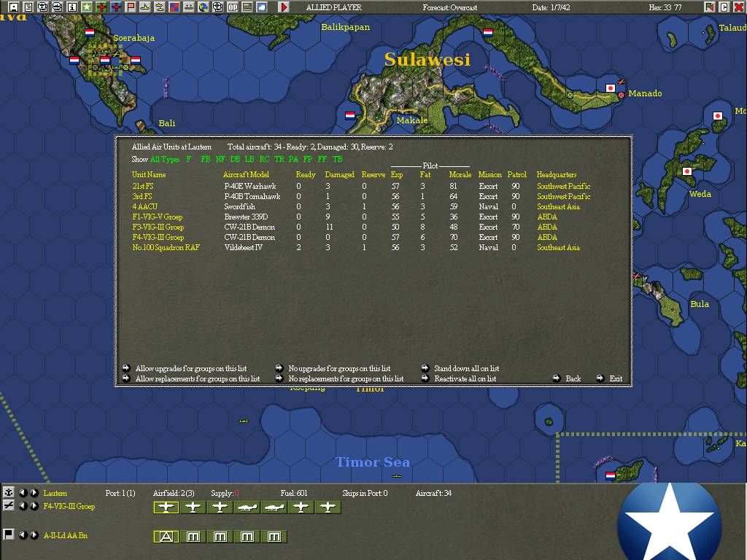Click the Japanese flag near Manado

pos(611,88)
